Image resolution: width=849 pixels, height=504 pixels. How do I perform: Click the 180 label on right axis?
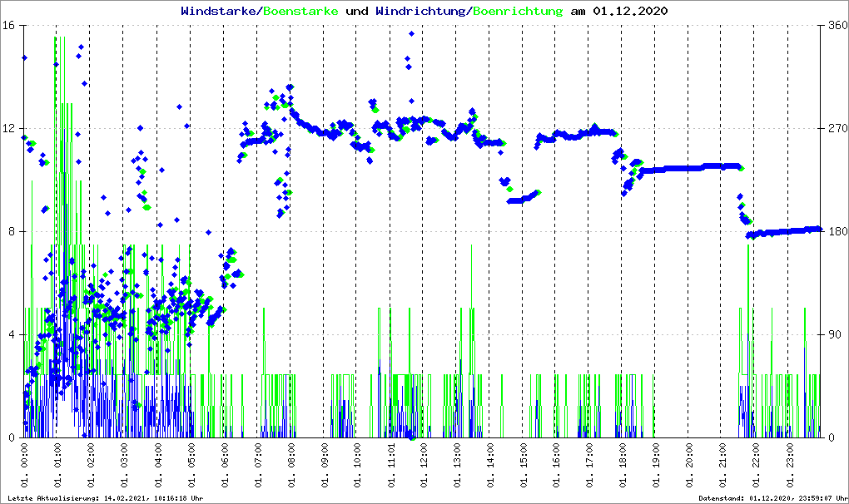click(x=834, y=232)
